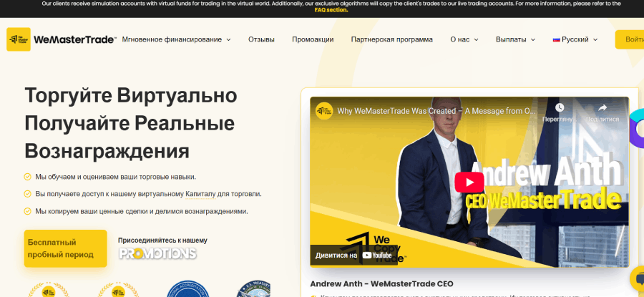The width and height of the screenshot is (644, 297).
Task: Click Бесплатный пробный период button
Action: pos(65,248)
